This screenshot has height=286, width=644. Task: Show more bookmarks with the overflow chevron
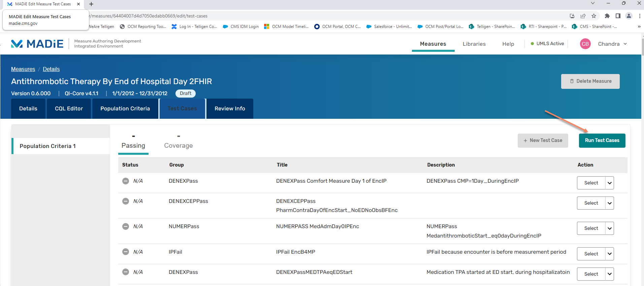point(639,27)
